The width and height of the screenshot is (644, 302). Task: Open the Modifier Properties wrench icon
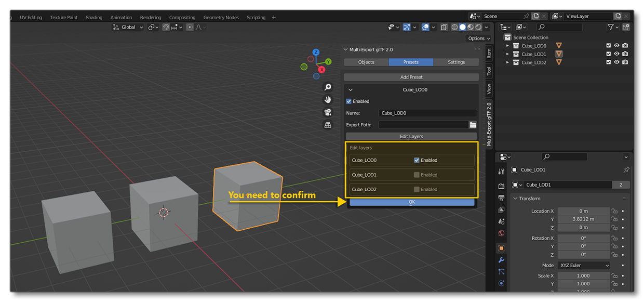tap(501, 259)
